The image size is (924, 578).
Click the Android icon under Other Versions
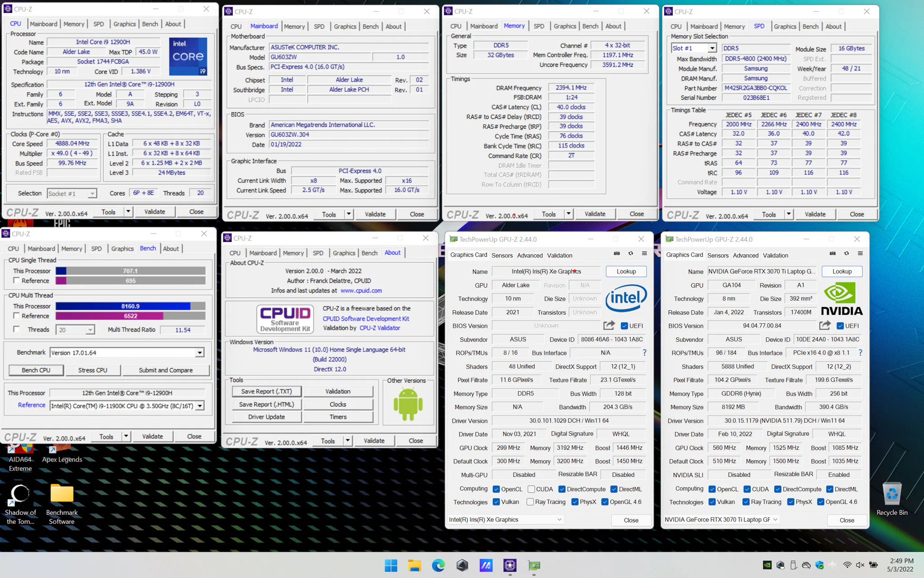click(x=408, y=404)
